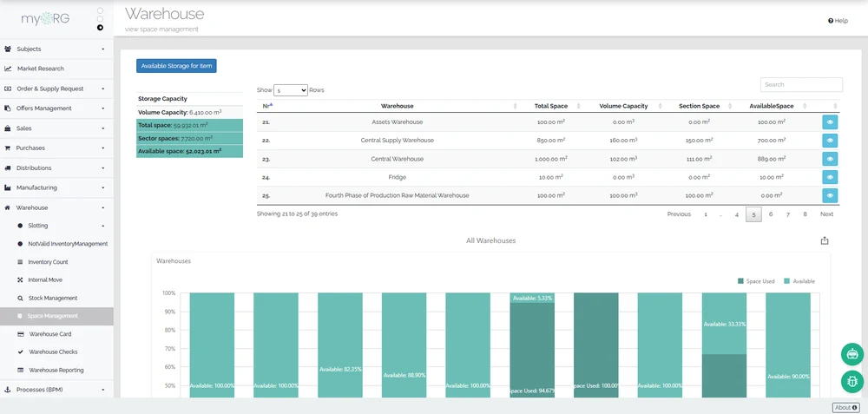Screen dimensions: 868x414
Task: Click the Warehouse Reporting icon
Action: coord(21,370)
